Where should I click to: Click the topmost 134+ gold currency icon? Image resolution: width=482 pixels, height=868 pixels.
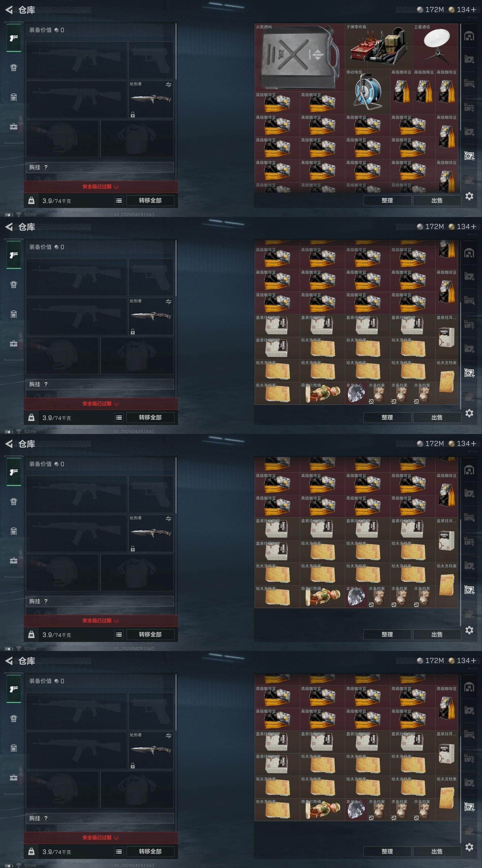click(x=452, y=10)
